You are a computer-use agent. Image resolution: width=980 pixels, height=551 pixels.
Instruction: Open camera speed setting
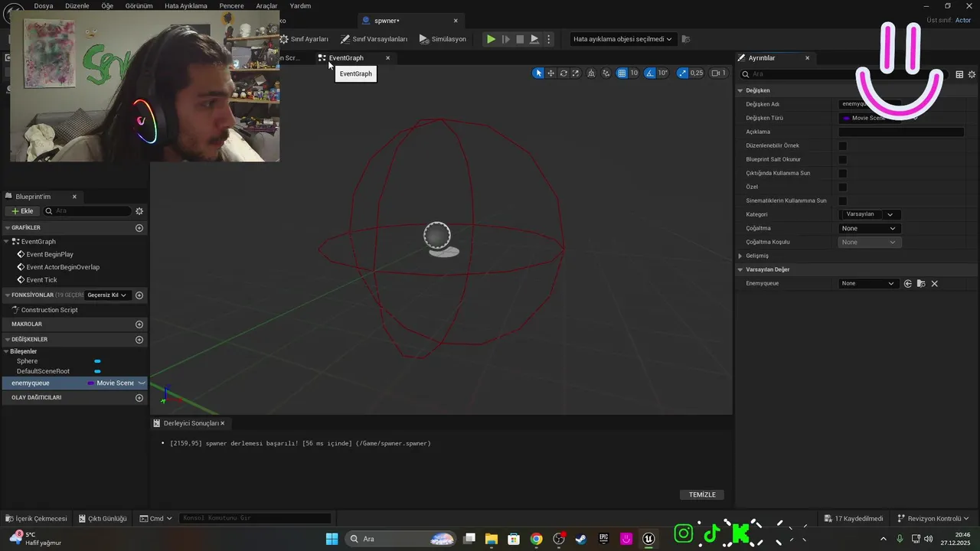coord(718,73)
